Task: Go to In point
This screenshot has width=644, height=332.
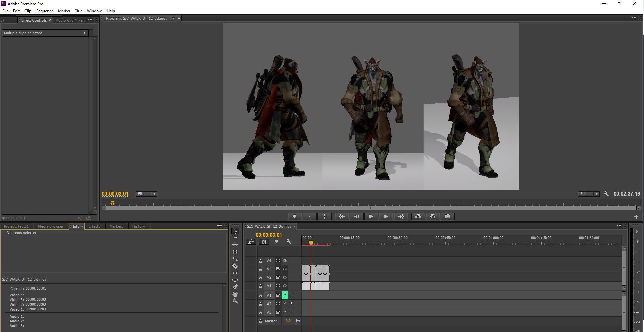Action: point(342,217)
